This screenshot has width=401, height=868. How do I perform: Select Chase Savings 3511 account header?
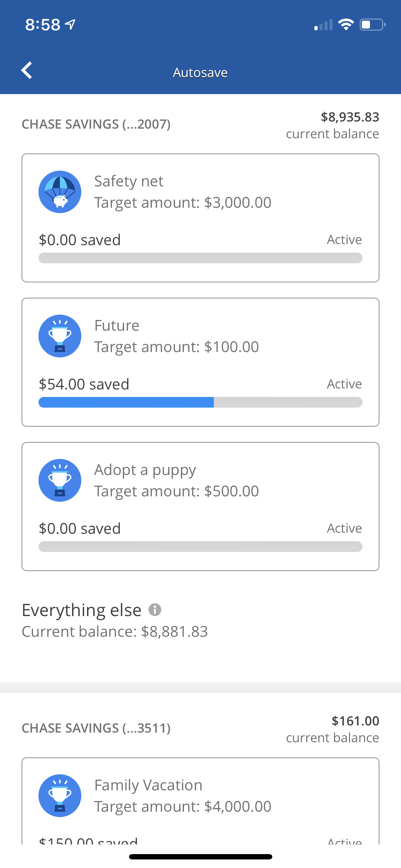(x=96, y=728)
